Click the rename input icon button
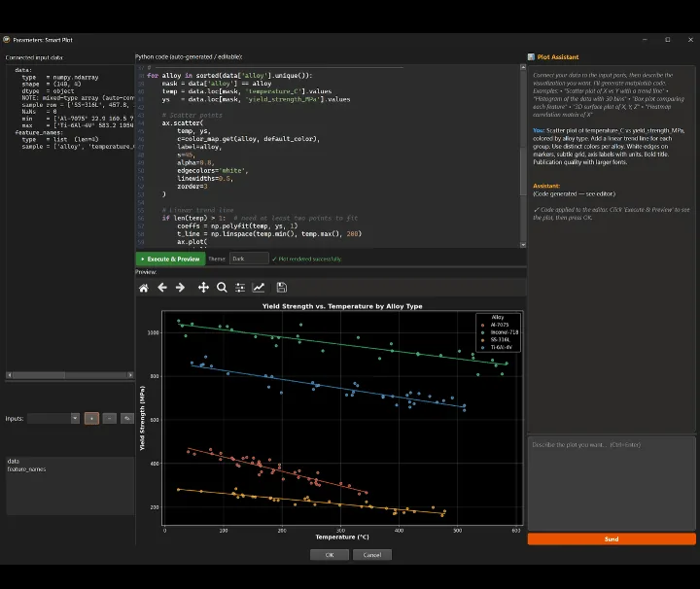Viewport: 700px width, 589px height. tap(127, 419)
